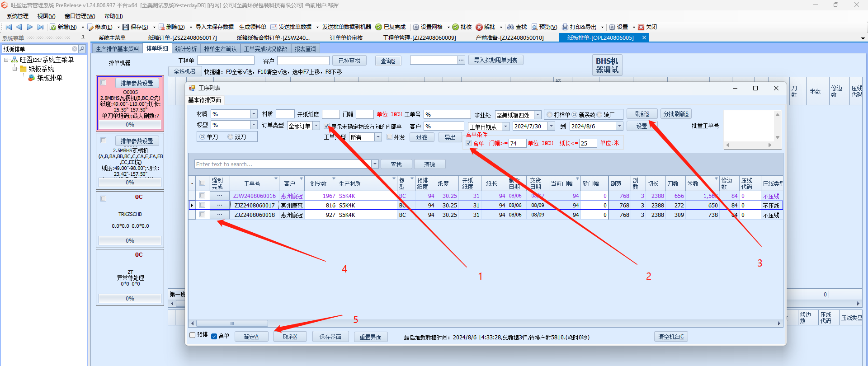
Task: Select the 转厂 radio button
Action: (x=599, y=115)
